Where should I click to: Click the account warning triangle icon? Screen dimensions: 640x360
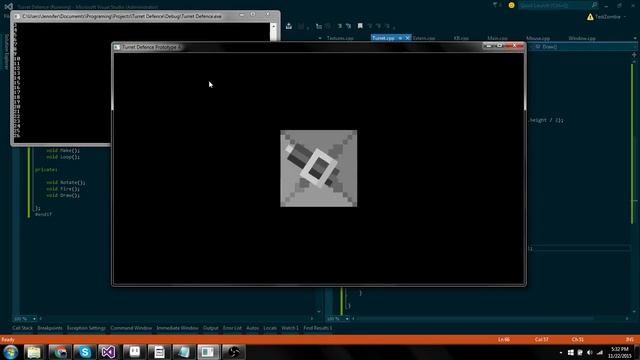point(590,17)
